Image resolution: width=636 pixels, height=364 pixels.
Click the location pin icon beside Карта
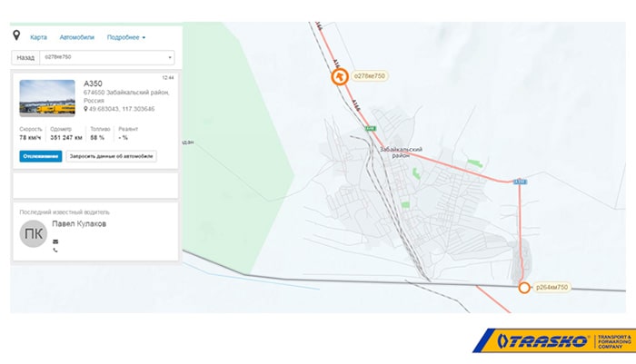click(16, 35)
